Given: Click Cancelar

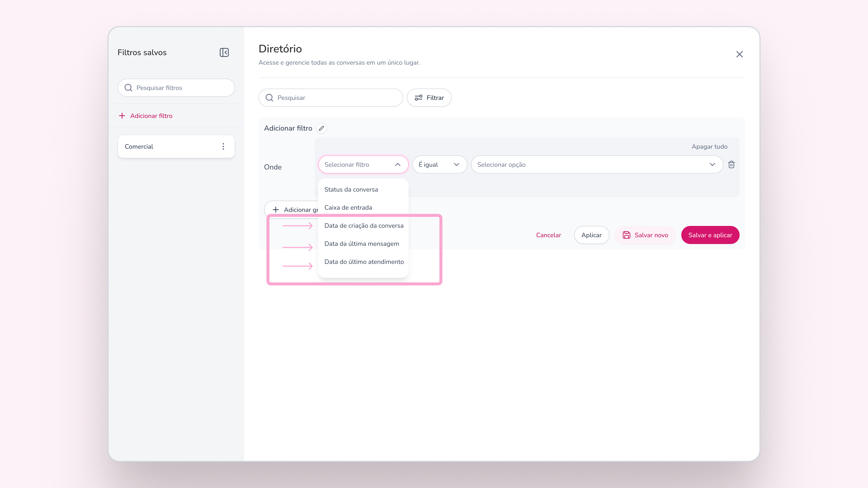Looking at the screenshot, I should (548, 235).
